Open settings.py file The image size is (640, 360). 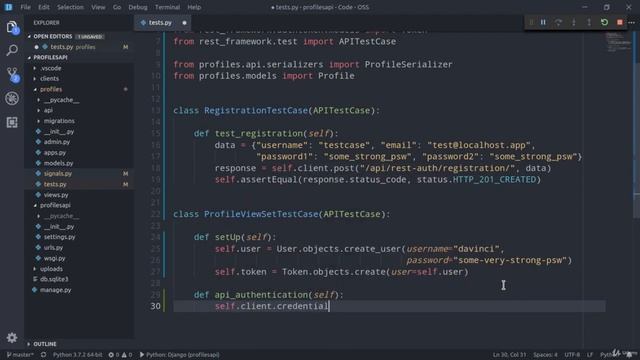pos(60,237)
